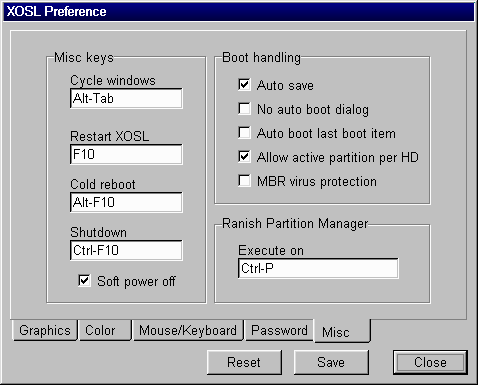
Task: Click the XOSL Preference title bar
Action: 239,11
